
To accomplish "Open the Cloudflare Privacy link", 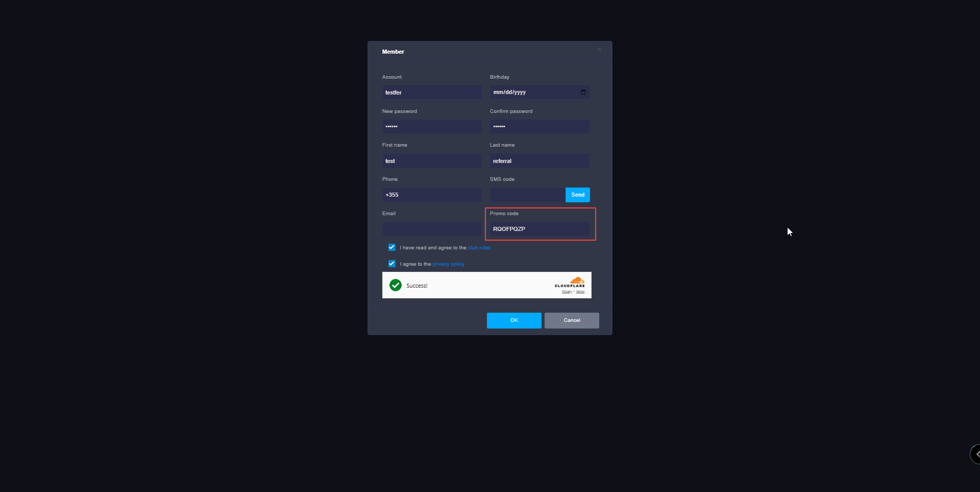I will [x=567, y=292].
